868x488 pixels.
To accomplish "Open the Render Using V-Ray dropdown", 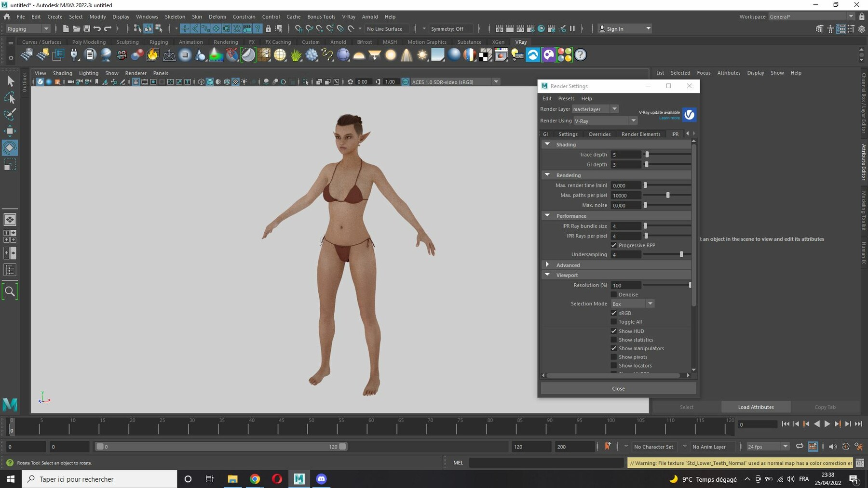I will (x=605, y=120).
